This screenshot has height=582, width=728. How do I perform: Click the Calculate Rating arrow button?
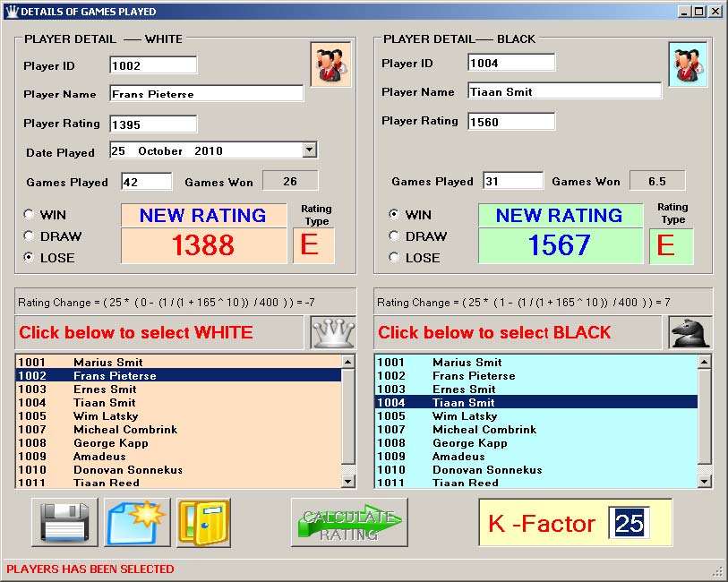tap(349, 522)
